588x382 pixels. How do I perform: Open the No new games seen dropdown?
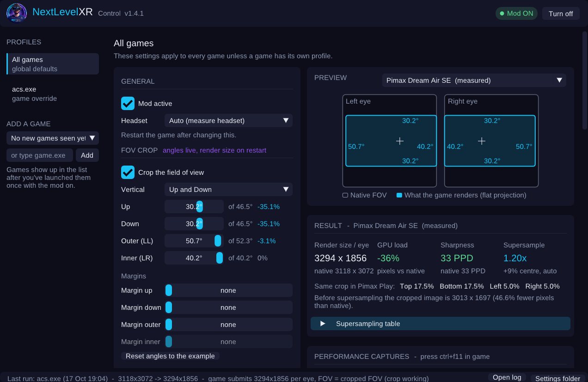[x=53, y=138]
